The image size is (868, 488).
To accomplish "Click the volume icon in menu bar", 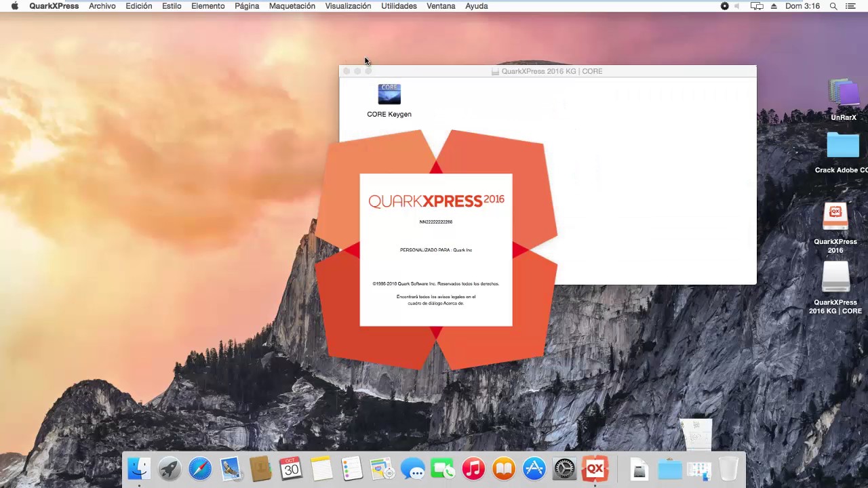I will 737,6.
